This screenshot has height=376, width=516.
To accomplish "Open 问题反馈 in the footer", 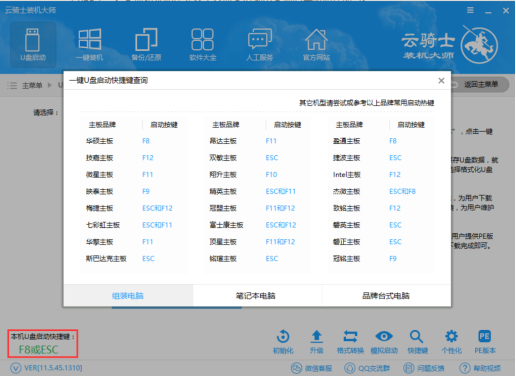I will [x=424, y=368].
